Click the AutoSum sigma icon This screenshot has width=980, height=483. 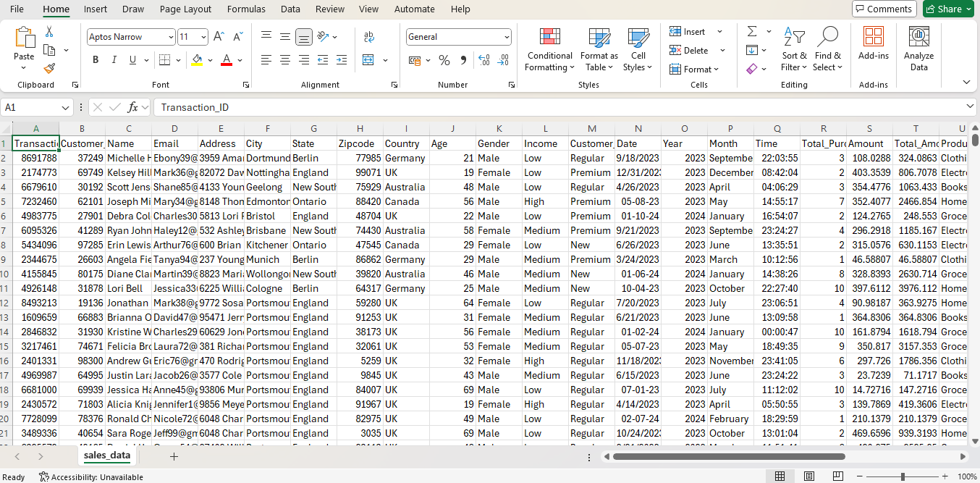752,32
